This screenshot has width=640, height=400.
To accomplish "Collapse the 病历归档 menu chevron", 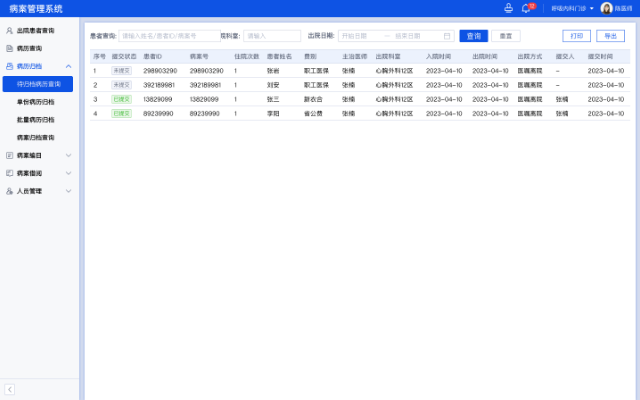I will (x=68, y=66).
